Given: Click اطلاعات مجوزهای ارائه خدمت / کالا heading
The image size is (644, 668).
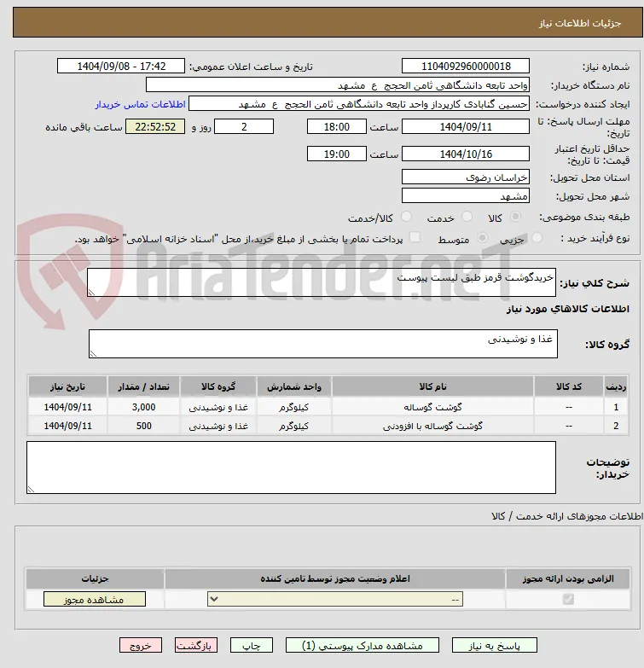Looking at the screenshot, I should [567, 516].
